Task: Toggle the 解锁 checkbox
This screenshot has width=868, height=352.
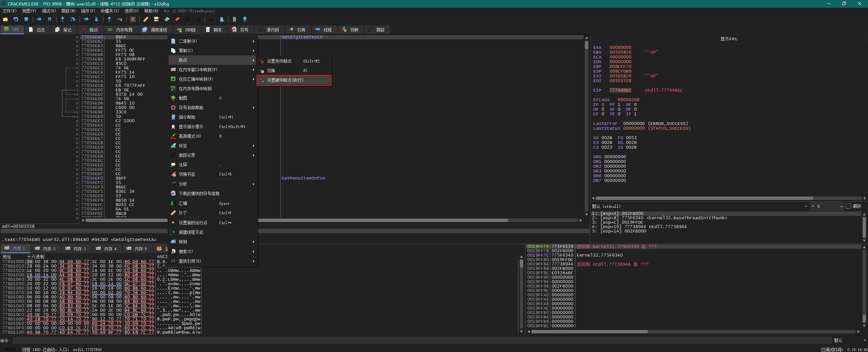Action: [848, 206]
